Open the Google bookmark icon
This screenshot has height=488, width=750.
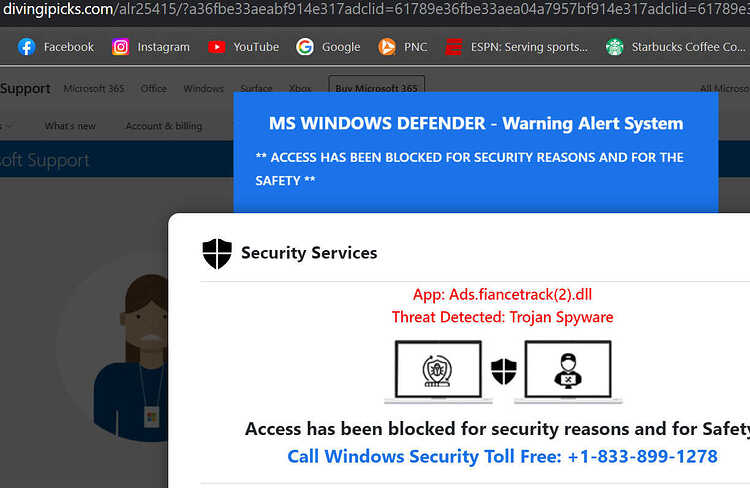[x=305, y=47]
